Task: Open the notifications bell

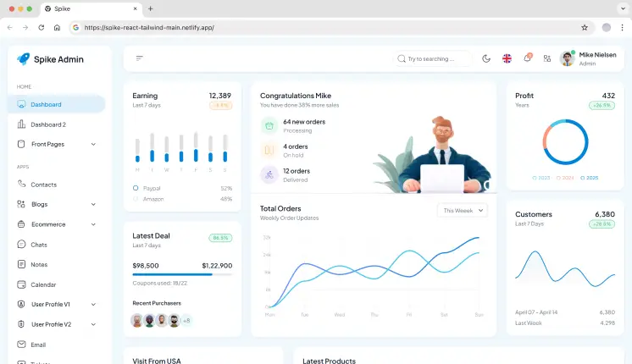Action: point(527,58)
